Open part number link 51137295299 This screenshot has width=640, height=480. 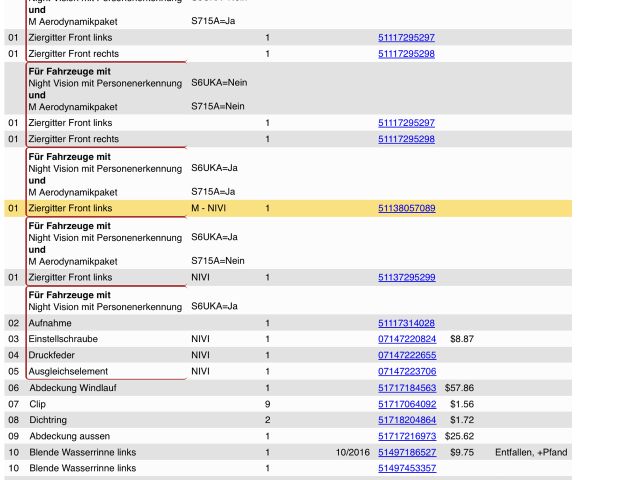click(406, 277)
